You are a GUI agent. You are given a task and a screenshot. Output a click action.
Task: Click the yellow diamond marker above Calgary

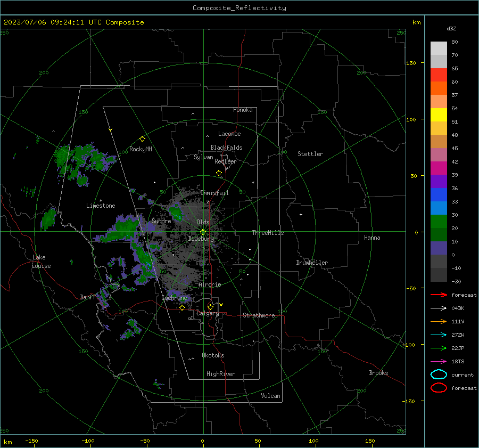(210, 307)
